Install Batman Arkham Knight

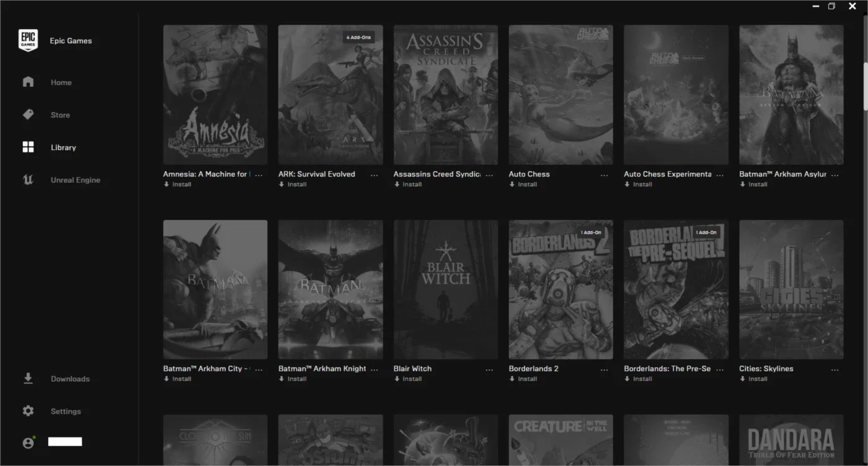[x=293, y=379]
